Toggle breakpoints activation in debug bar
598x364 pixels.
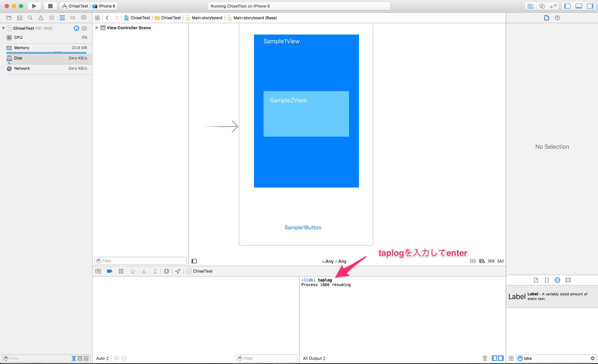tap(110, 271)
